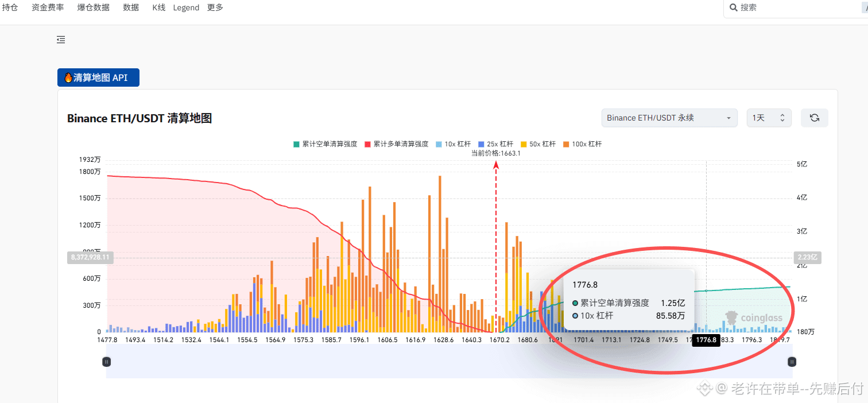Open the Legend menu
This screenshot has width=868, height=403.
point(186,7)
